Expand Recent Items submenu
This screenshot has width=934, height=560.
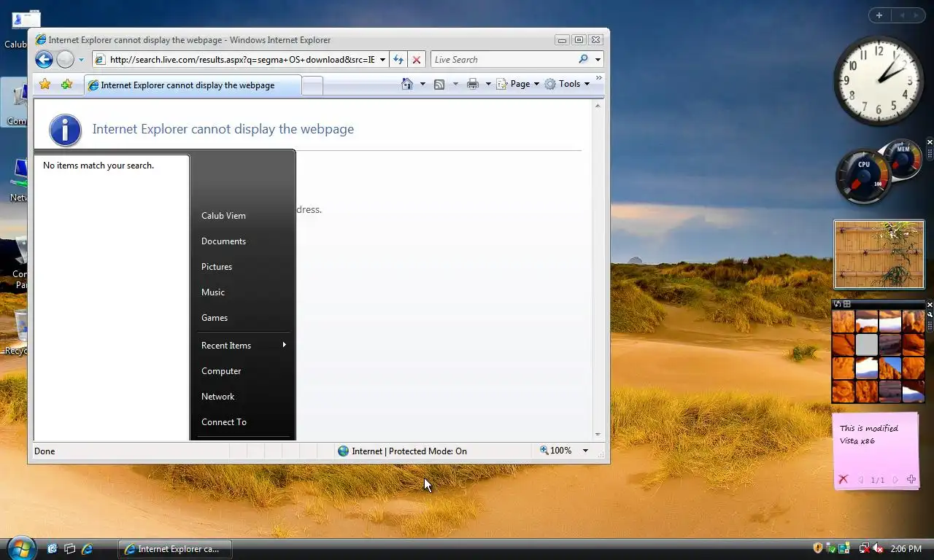[x=243, y=346]
